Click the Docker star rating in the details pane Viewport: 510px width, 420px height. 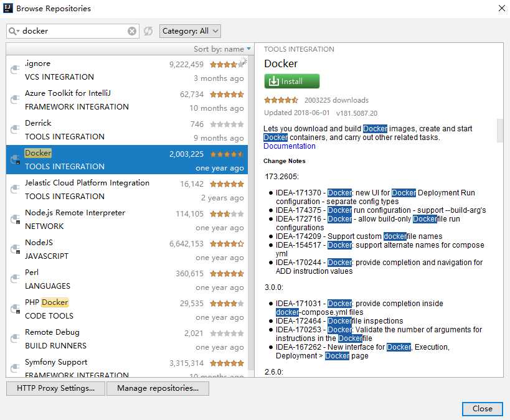tap(281, 100)
